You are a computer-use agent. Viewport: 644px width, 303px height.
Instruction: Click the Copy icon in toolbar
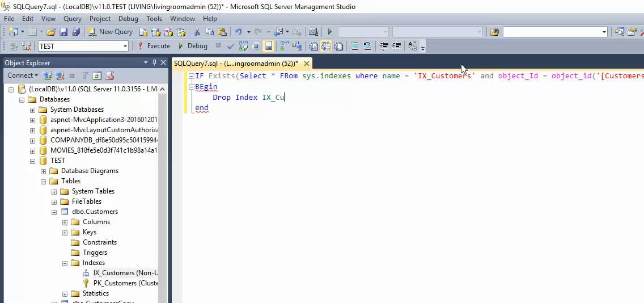[x=209, y=32]
